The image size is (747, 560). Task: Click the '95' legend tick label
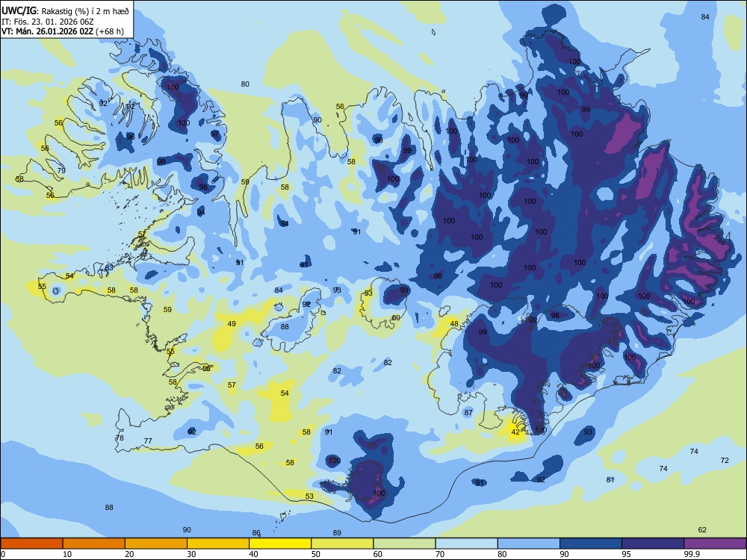626,554
